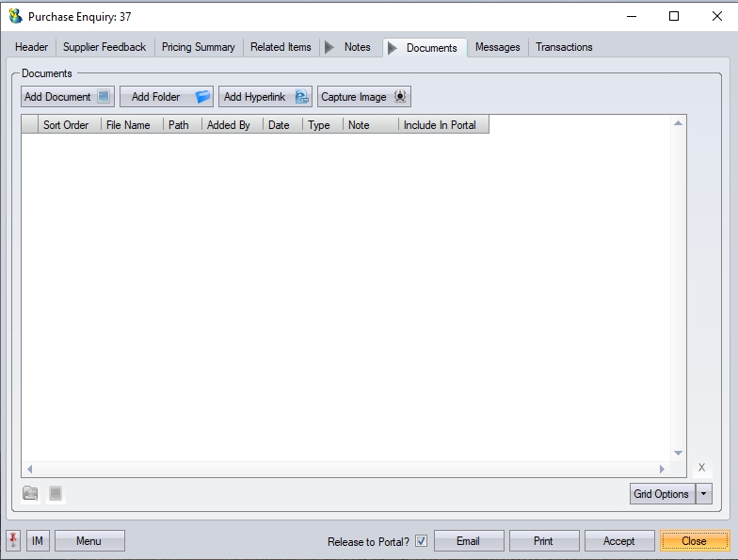
Task: Click the Add Folder button
Action: click(166, 97)
